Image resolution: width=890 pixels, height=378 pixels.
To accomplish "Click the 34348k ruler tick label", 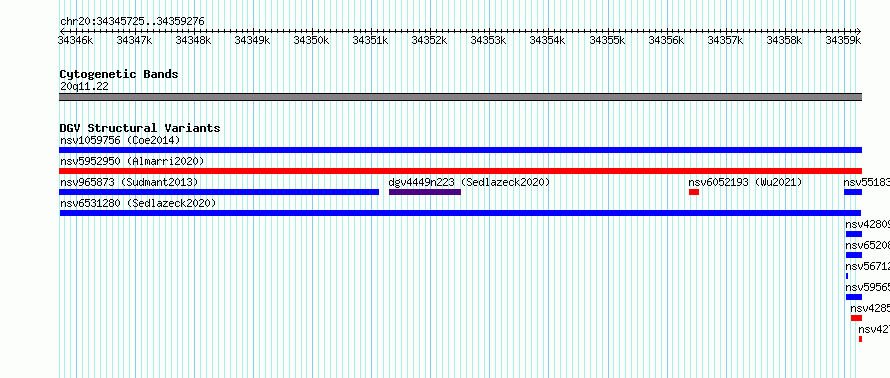I will pyautogui.click(x=194, y=40).
